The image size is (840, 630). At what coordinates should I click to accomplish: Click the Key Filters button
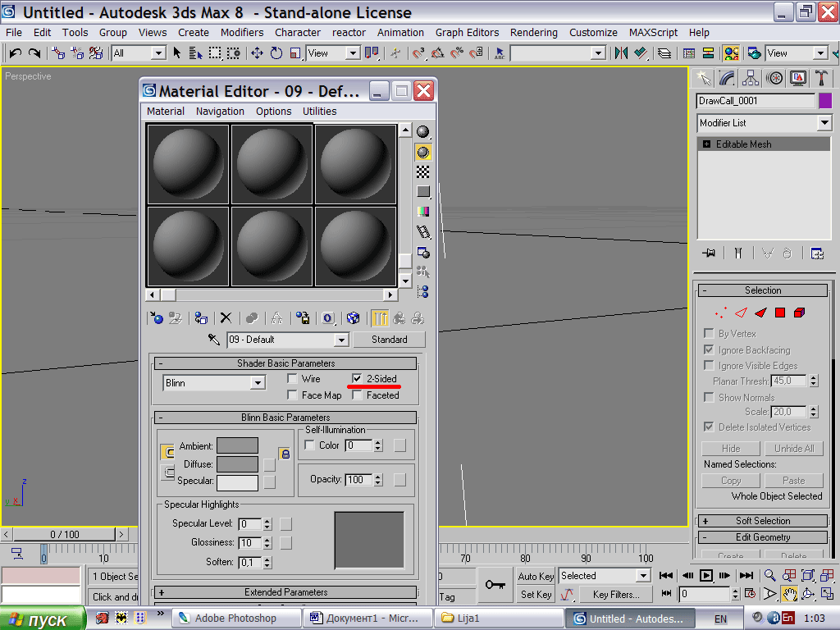pos(616,594)
